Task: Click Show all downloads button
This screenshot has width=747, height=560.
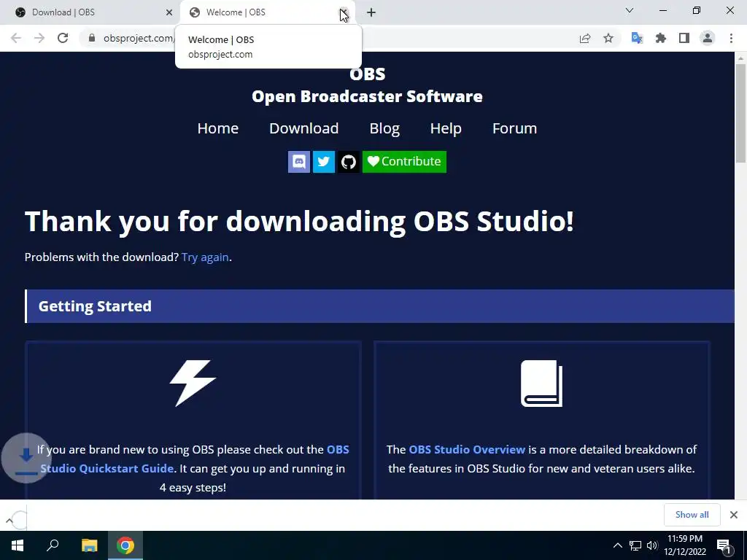Action: pos(692,515)
